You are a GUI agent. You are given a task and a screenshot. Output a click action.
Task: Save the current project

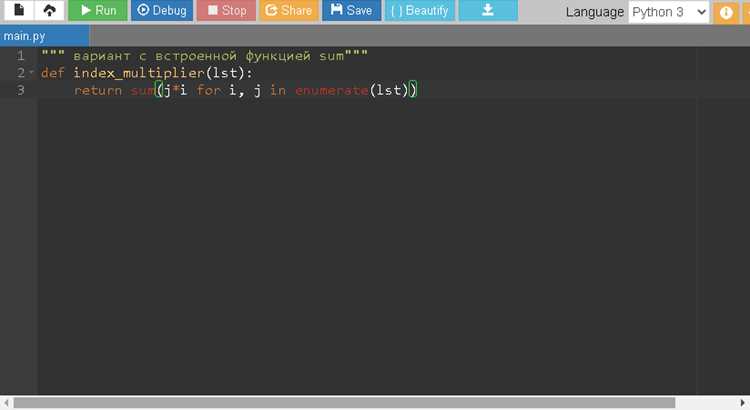click(352, 10)
